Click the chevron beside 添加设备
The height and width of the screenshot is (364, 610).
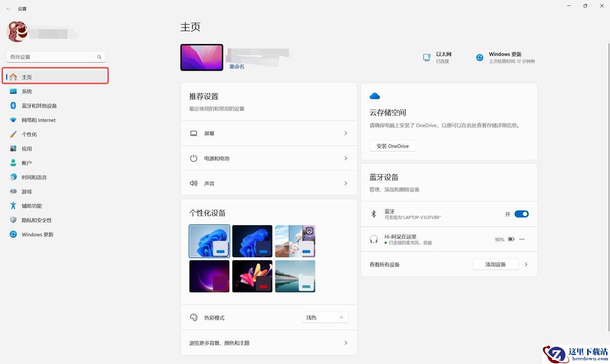coord(526,264)
